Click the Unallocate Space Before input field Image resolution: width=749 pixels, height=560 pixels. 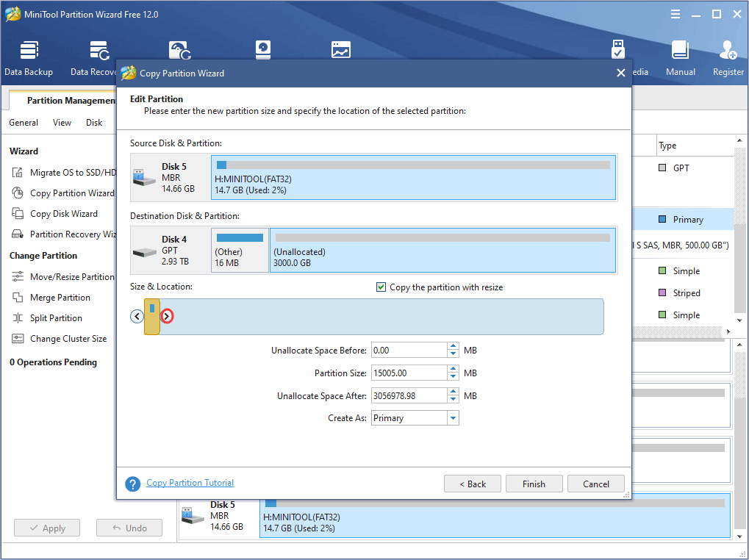[409, 350]
